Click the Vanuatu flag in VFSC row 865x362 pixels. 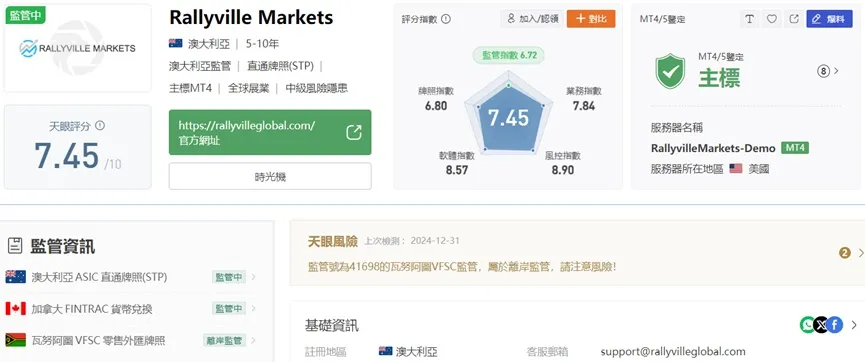point(15,340)
